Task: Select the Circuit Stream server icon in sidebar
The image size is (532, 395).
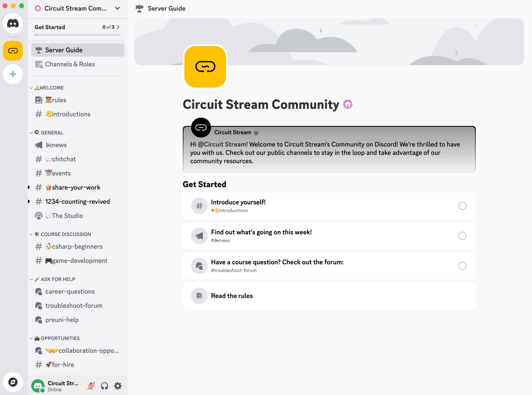Action: 13,51
